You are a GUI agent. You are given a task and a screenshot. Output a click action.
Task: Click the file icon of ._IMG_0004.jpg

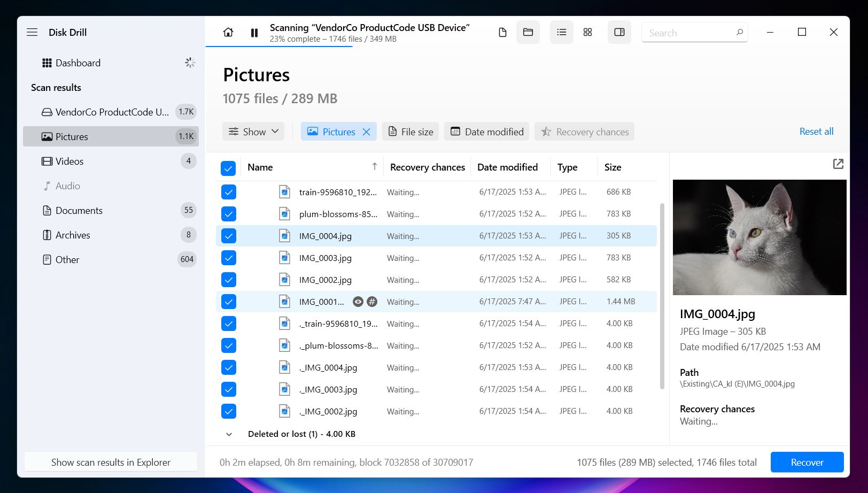pyautogui.click(x=285, y=367)
